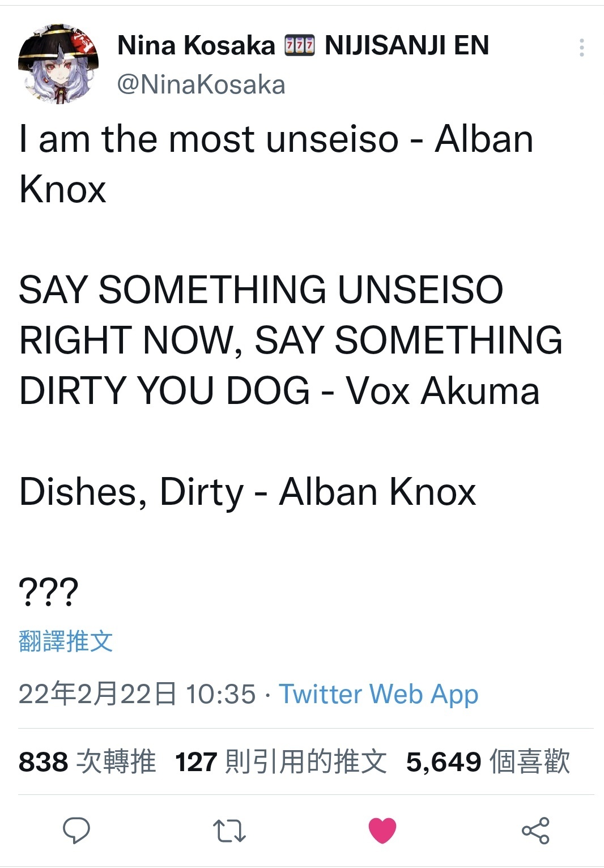Open the reply speech bubble icon
604x868 pixels.
(x=76, y=831)
